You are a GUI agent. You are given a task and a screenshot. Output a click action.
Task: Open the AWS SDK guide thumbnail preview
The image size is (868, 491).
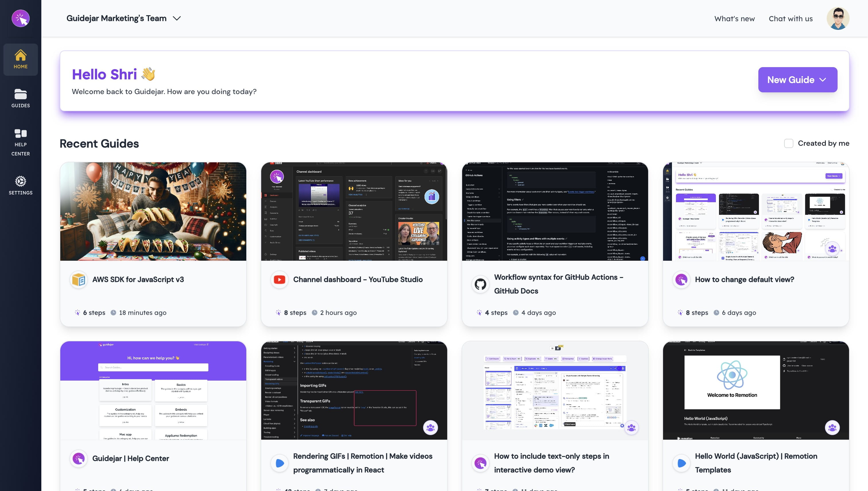pos(153,211)
